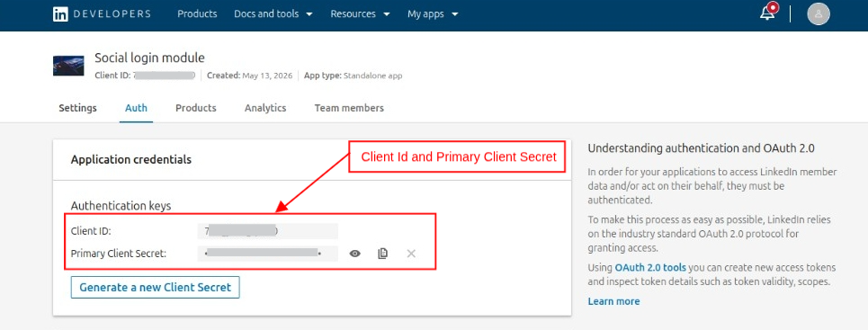Go to the Team members tab

(x=349, y=108)
